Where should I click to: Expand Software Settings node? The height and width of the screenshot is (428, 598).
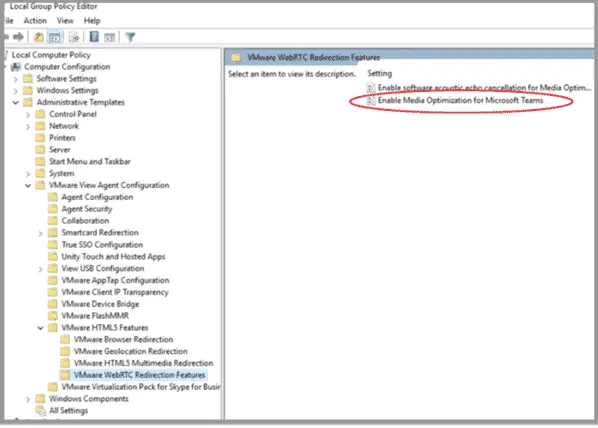coord(15,79)
